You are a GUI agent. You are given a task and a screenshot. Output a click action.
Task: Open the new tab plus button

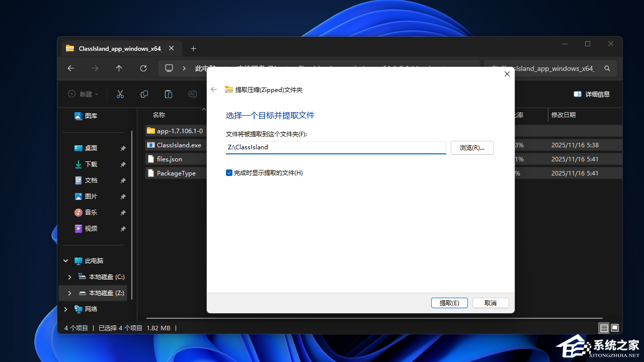pyautogui.click(x=194, y=49)
